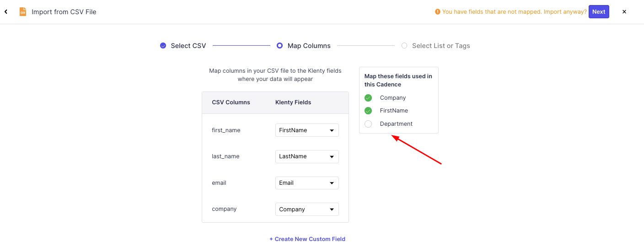Click the Select List or Tags circle
The height and width of the screenshot is (247, 644).
pos(404,46)
